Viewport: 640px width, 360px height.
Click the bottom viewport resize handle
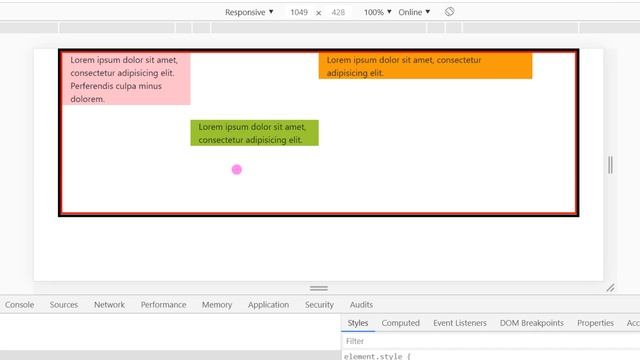(319, 288)
